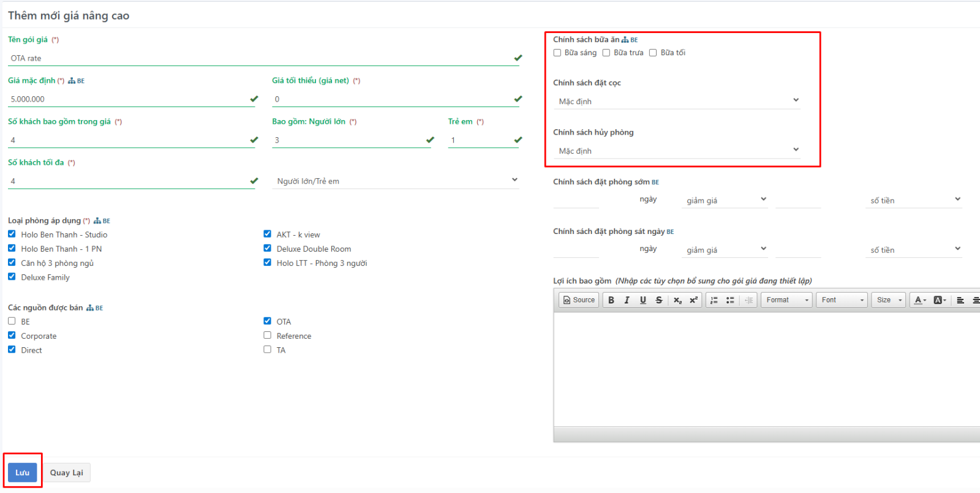Screen dimensions: 980x493
Task: Toggle Bold formatting in the editor
Action: 611,300
